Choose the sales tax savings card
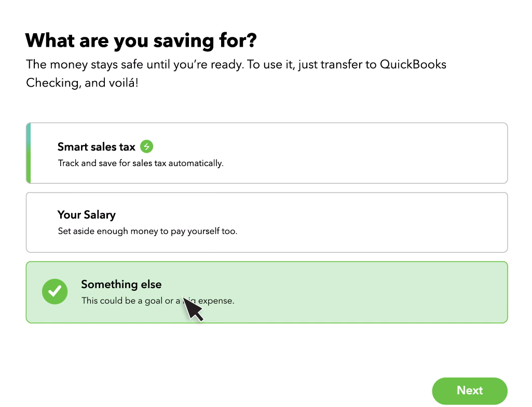This screenshot has height=407, width=532. tap(266, 153)
